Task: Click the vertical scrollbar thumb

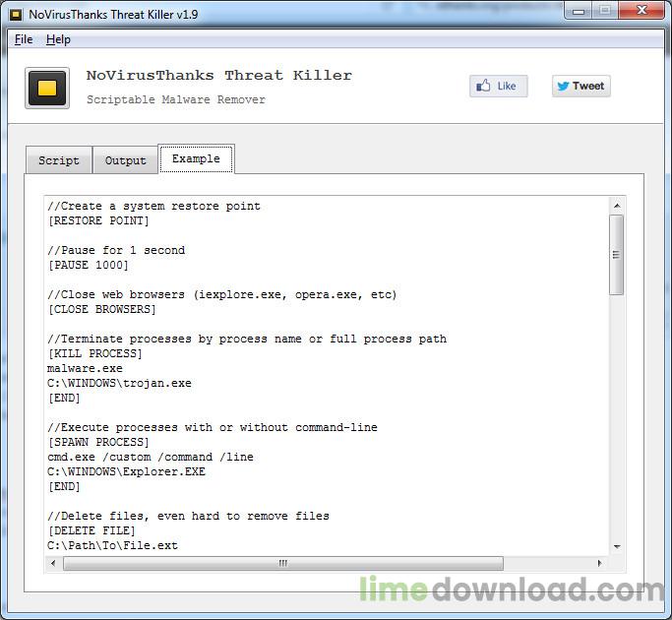Action: coord(617,254)
